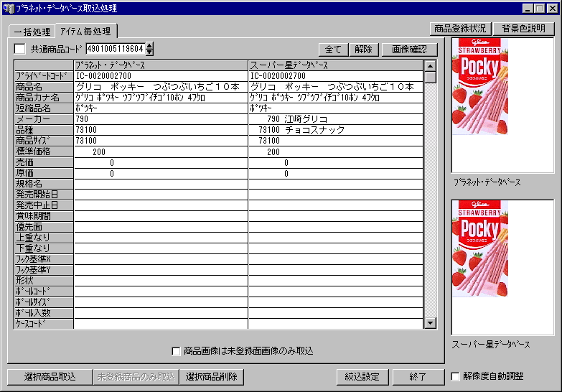Select the 商品名 row header
562x392 pixels.
pos(44,87)
